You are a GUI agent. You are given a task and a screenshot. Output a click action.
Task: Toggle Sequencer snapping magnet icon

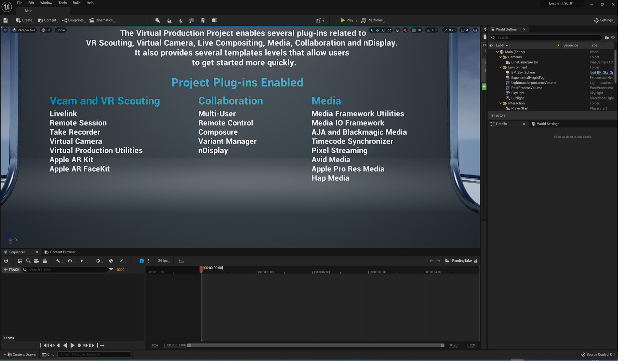142,261
